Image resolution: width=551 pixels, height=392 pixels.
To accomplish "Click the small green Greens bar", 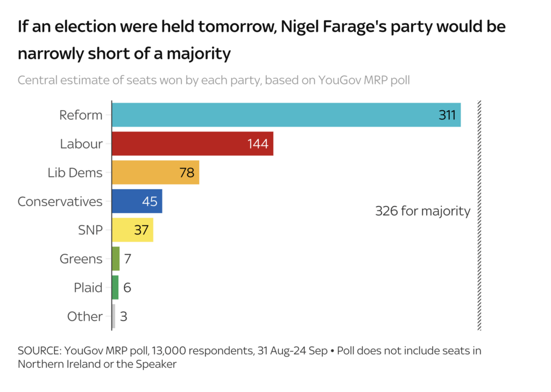I will 116,259.
